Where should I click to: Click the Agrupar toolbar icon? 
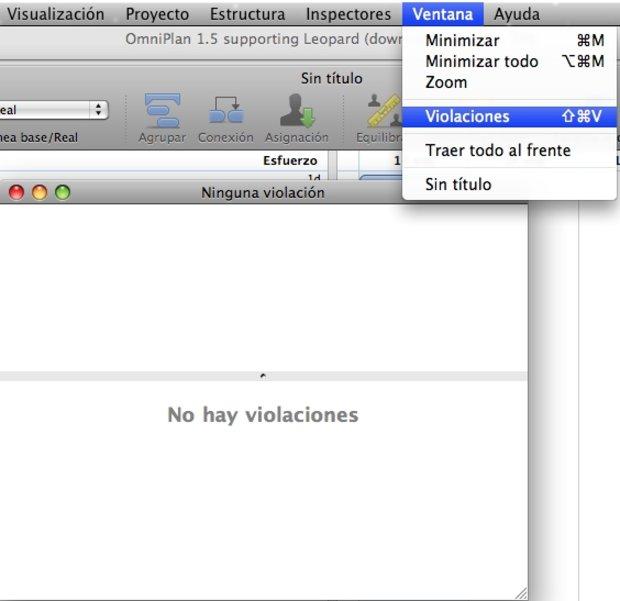tap(162, 111)
